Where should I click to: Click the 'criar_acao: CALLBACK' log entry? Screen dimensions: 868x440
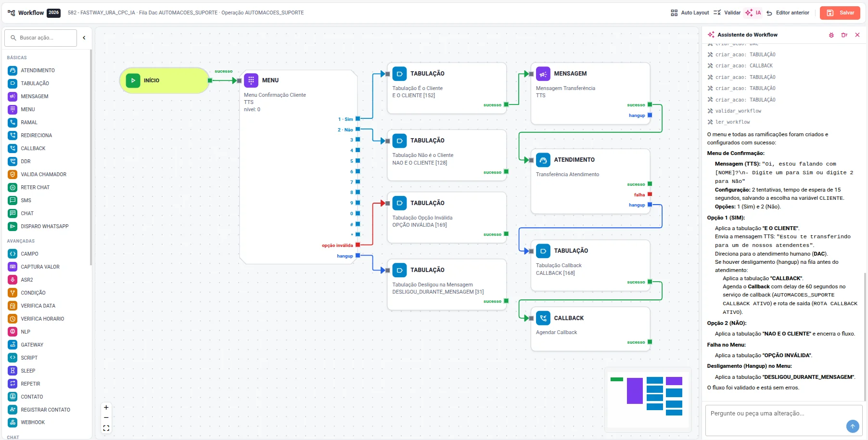[740, 65]
